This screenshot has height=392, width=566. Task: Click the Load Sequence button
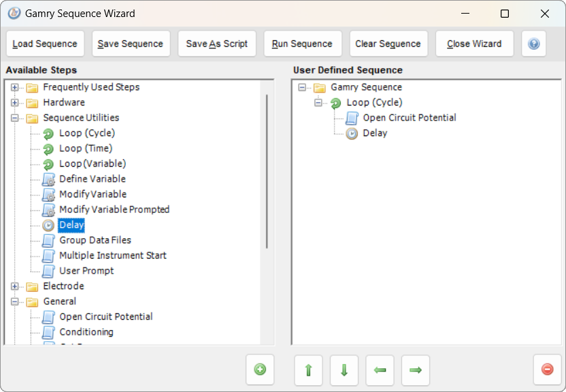tap(45, 44)
